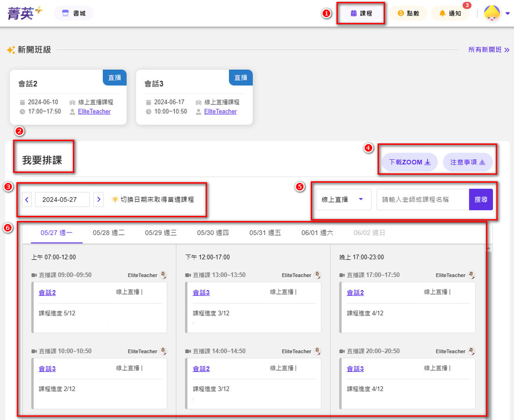
Task: Open 會話2 link in 17:00~17:50 slot
Action: point(355,293)
